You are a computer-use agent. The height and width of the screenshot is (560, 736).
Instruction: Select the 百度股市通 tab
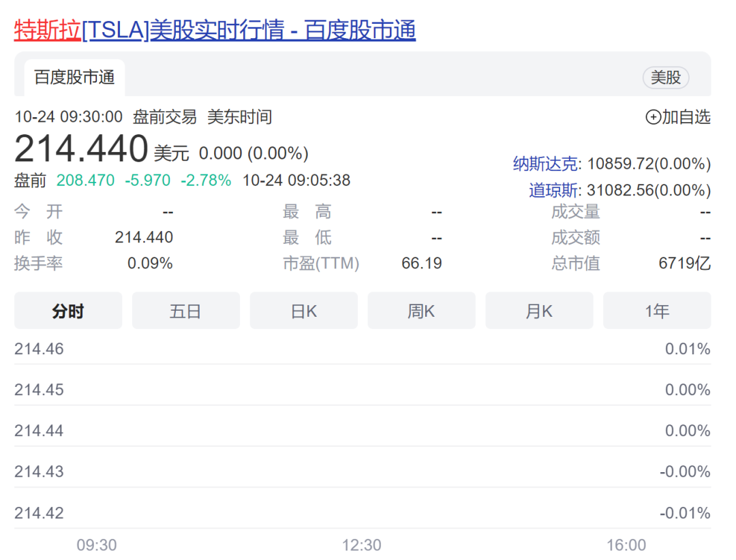click(x=75, y=78)
